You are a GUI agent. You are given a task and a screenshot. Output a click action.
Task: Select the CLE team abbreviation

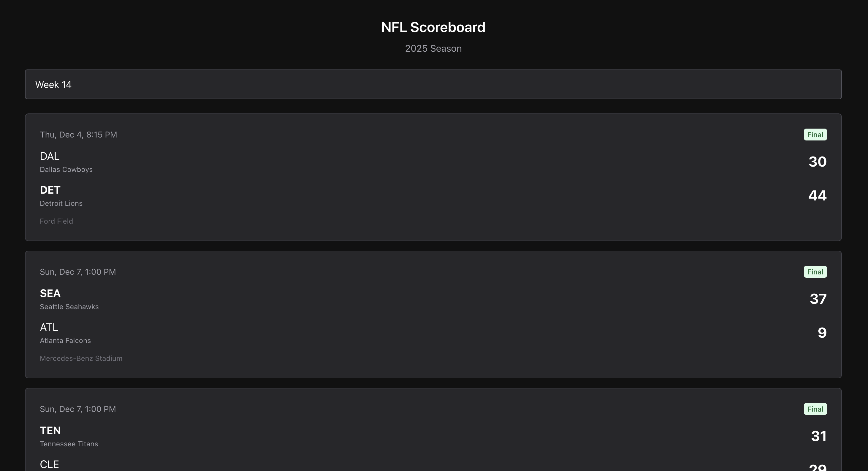click(x=49, y=464)
